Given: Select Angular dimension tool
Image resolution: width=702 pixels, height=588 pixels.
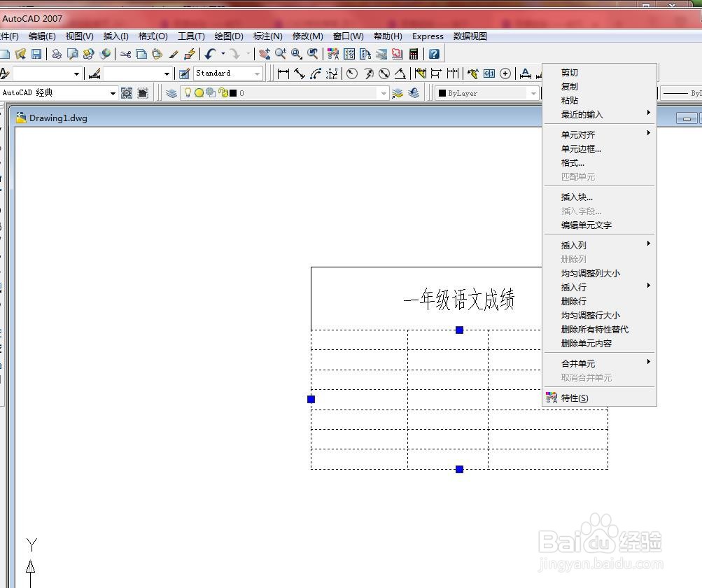Looking at the screenshot, I should coord(400,73).
